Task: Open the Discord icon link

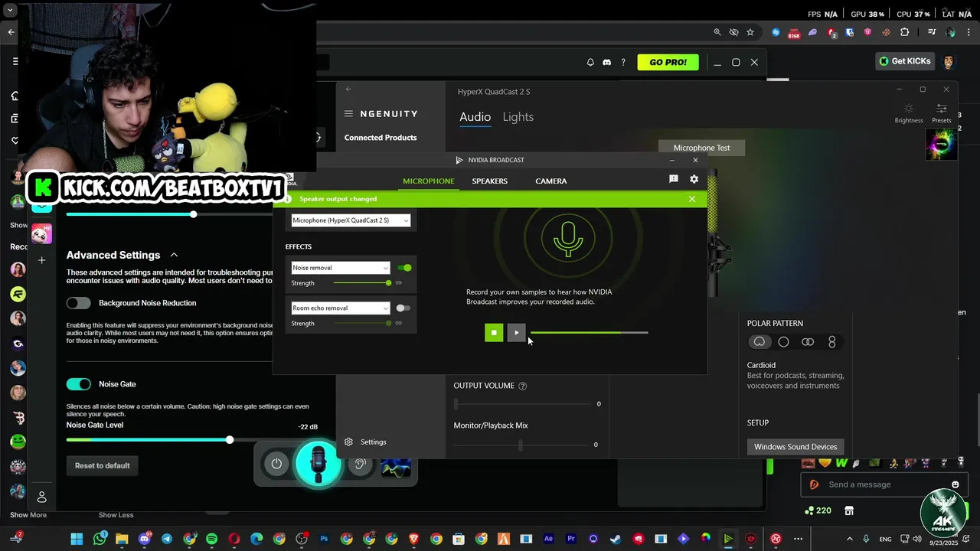Action: tap(607, 62)
